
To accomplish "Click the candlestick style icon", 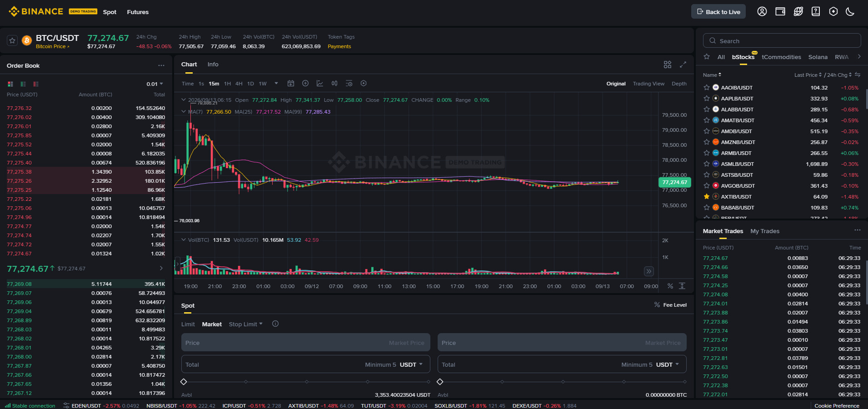I will [x=334, y=84].
